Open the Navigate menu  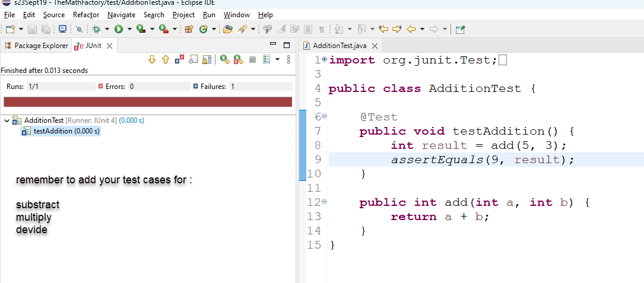(122, 15)
